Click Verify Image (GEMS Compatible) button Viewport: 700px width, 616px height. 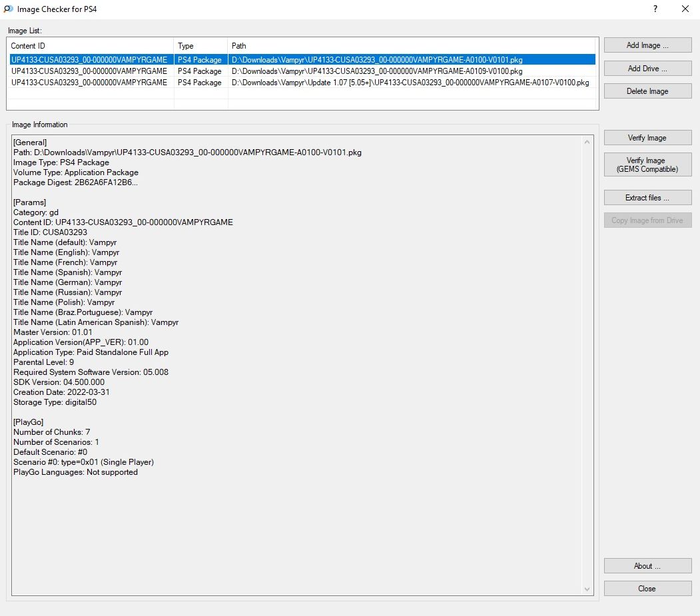click(x=647, y=164)
